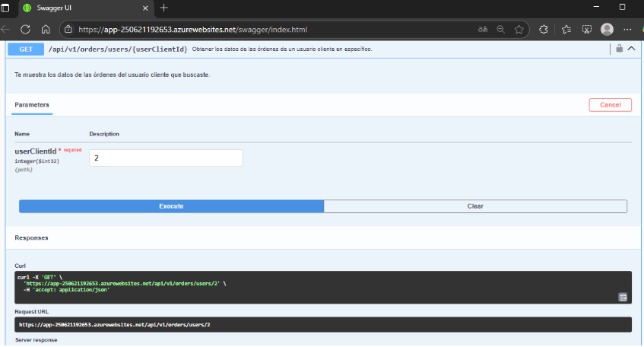
Task: Click the 'Description' column header
Action: pyautogui.click(x=104, y=134)
